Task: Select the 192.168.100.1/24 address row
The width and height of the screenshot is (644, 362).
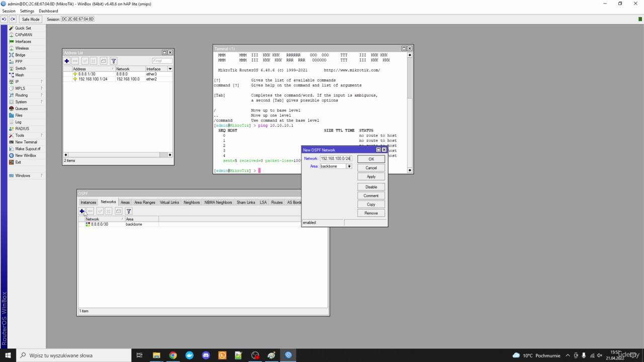Action: point(118,79)
